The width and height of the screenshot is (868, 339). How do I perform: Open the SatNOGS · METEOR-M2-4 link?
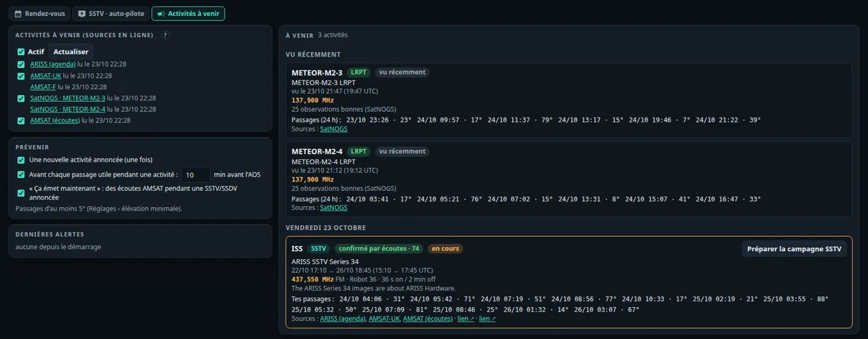68,109
